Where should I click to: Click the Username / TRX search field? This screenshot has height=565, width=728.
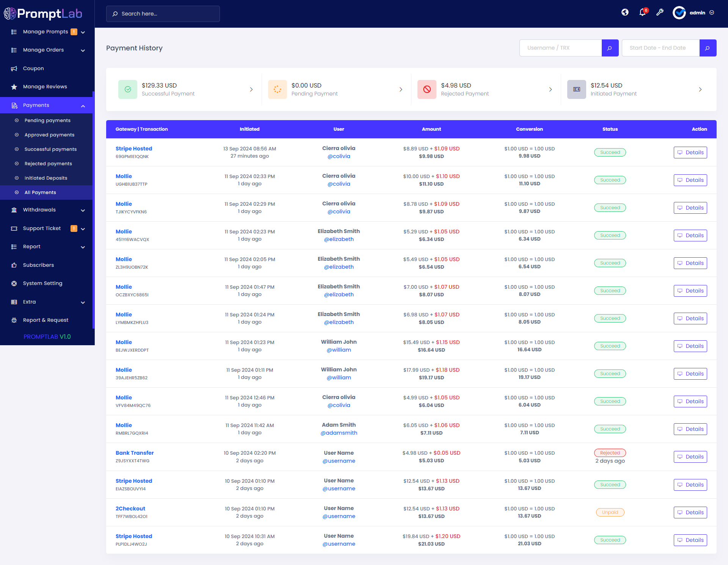coord(560,48)
